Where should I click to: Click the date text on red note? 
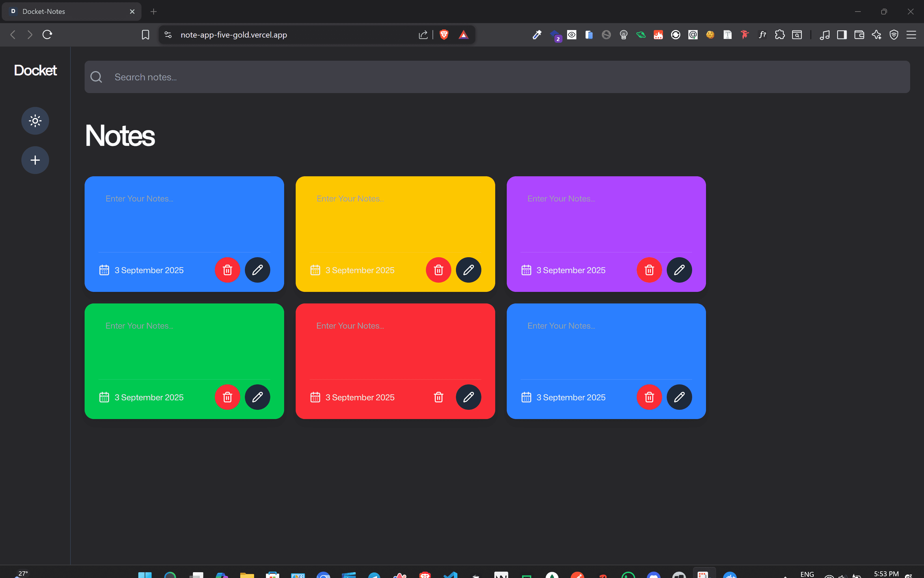[x=360, y=397]
